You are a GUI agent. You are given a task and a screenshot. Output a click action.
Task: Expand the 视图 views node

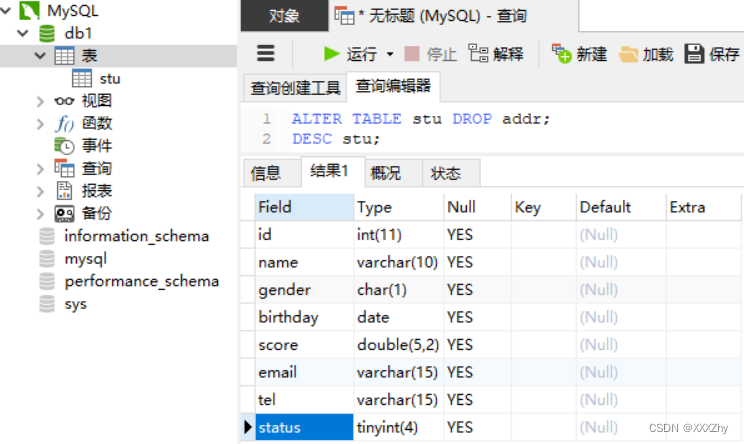[40, 101]
